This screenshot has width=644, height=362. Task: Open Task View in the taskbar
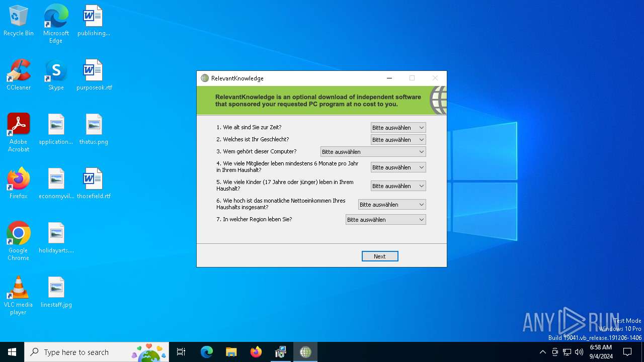(181, 352)
